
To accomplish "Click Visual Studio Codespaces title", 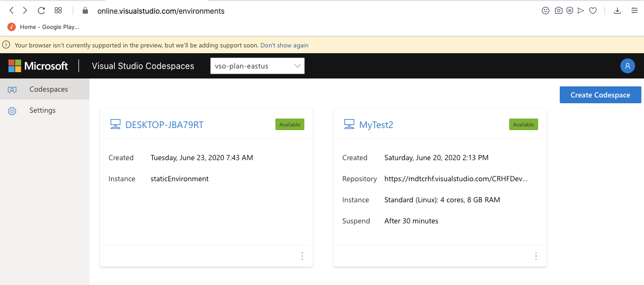I will (143, 66).
